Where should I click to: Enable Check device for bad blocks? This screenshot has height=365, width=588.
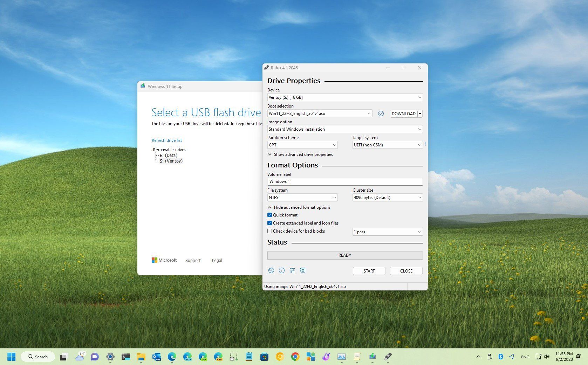[269, 231]
